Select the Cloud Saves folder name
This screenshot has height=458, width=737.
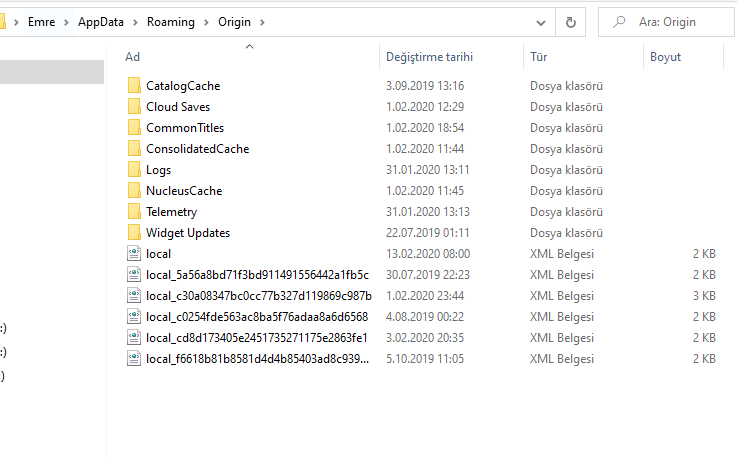178,107
